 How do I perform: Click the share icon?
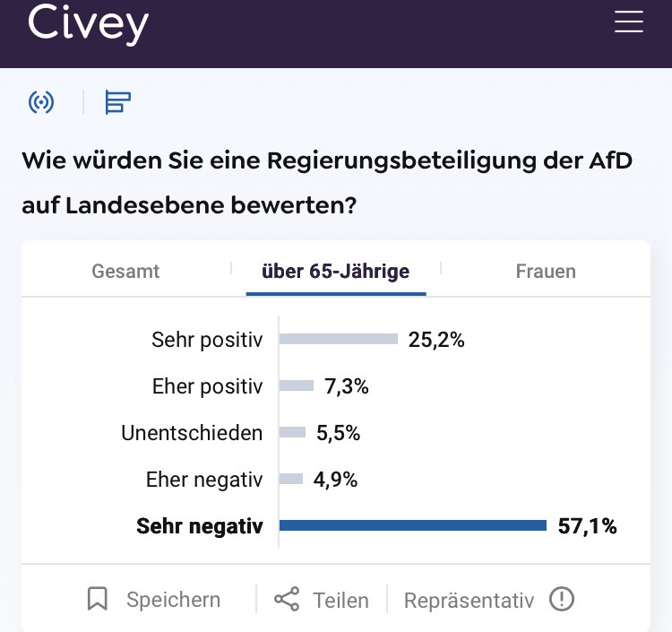click(x=287, y=599)
